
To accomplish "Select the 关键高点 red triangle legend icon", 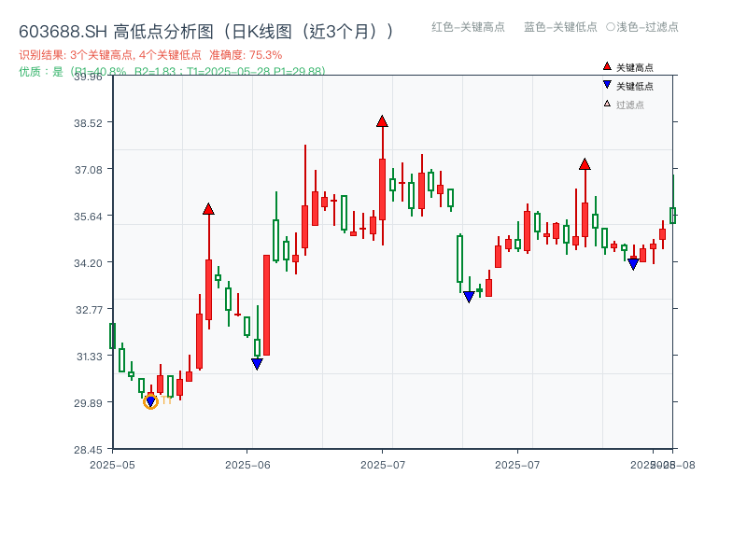I will 606,66.
